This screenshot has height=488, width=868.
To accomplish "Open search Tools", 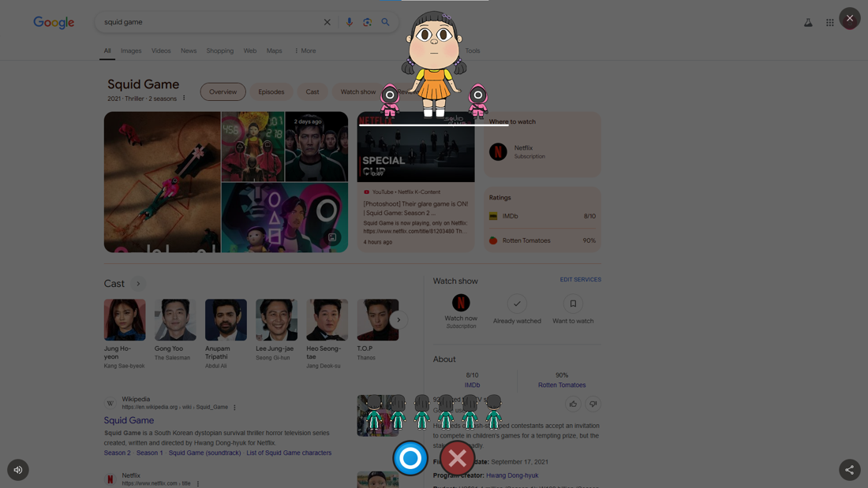I will point(472,51).
